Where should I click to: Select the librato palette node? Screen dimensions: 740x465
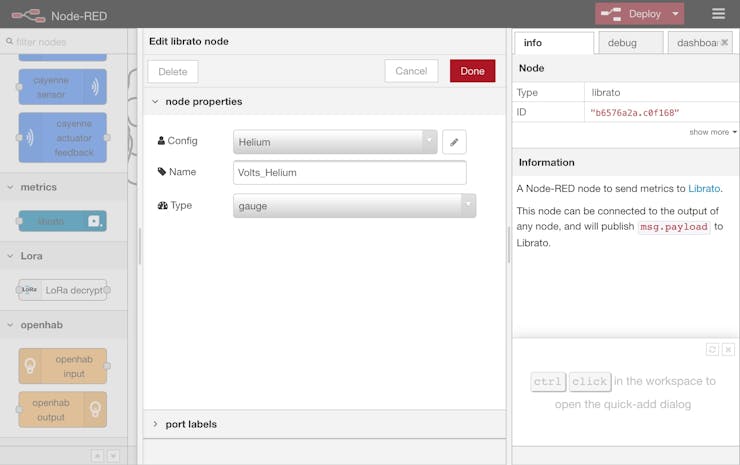63,221
